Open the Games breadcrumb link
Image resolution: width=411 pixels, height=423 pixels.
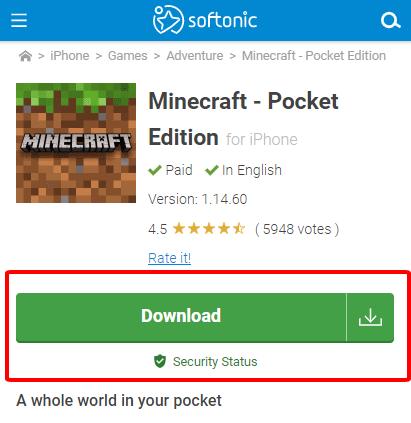128,56
